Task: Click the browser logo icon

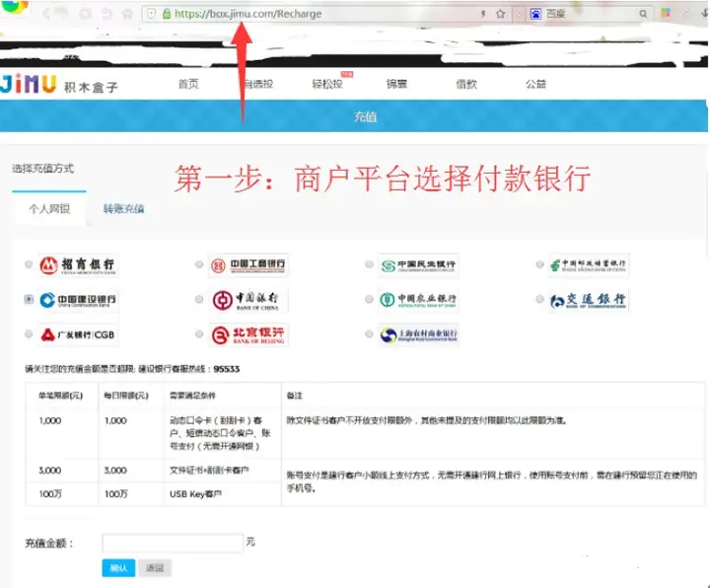Action: (15, 7)
